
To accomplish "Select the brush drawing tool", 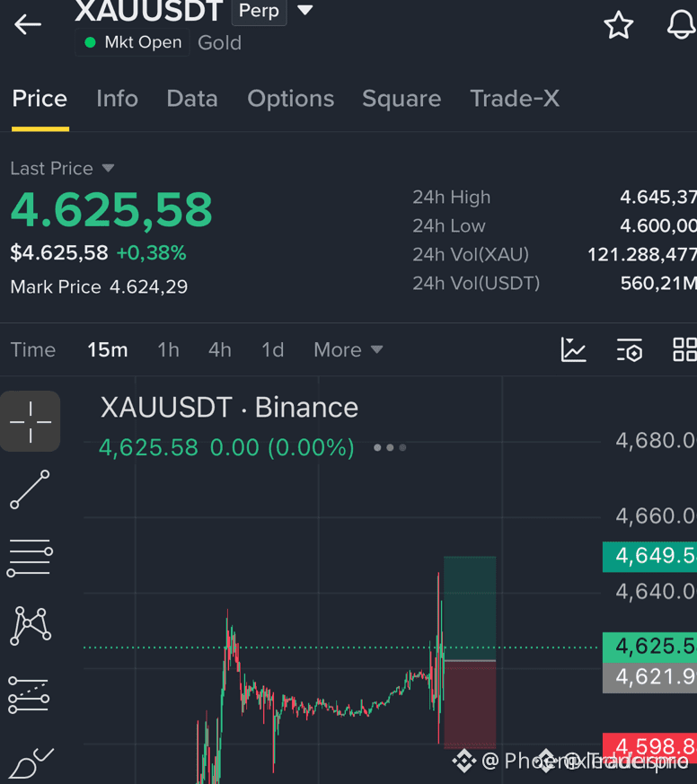I will (x=31, y=764).
